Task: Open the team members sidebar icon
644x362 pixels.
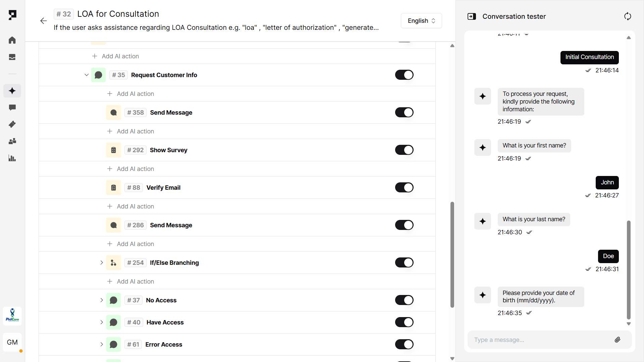Action: pos(12,141)
